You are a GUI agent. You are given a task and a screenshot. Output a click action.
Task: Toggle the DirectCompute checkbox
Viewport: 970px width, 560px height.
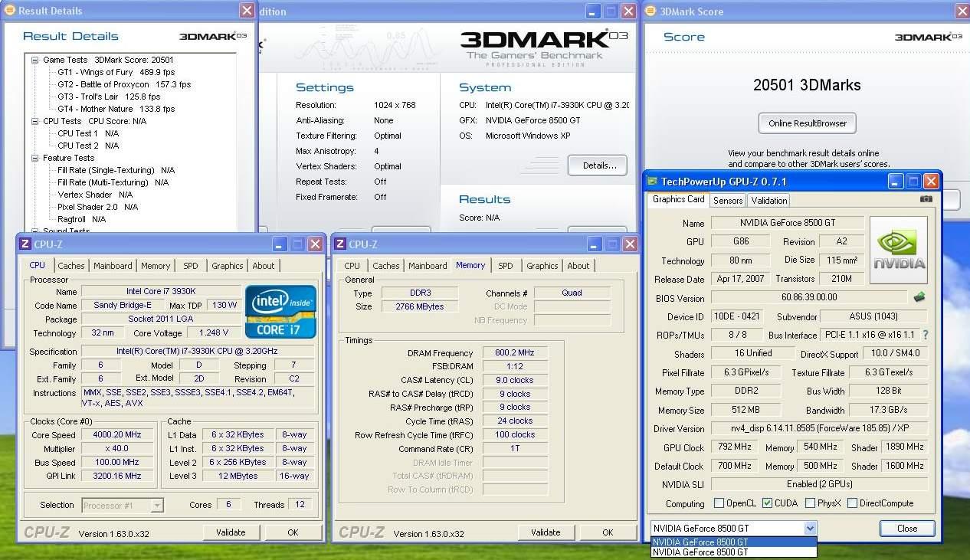coord(851,503)
